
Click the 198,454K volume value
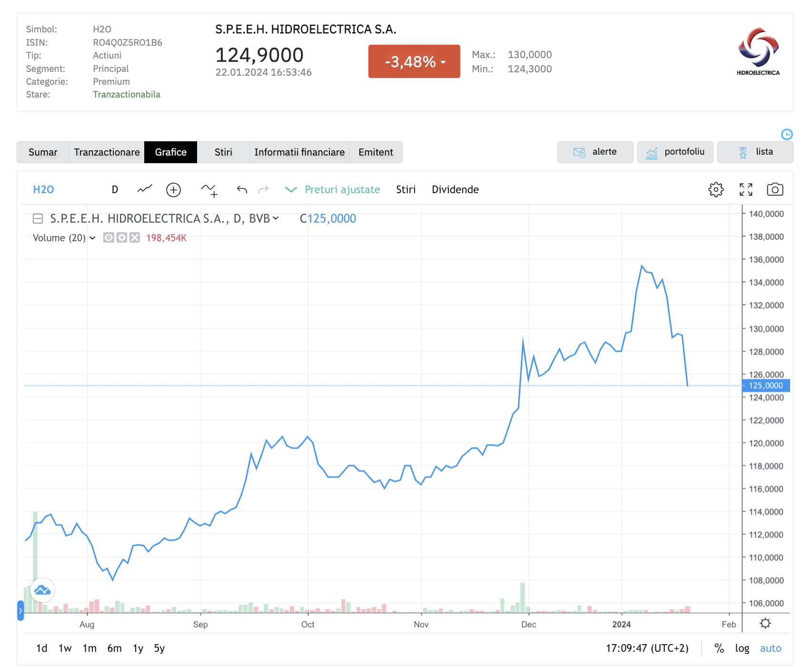[166, 238]
